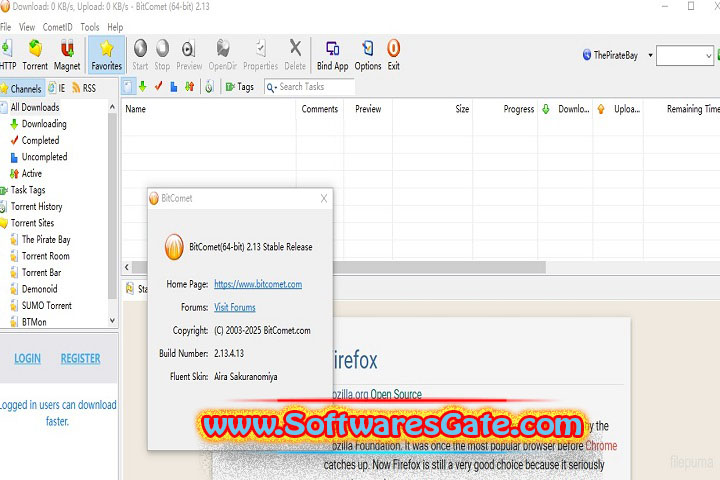Select Torrent Sites folder in sidebar

coord(28,223)
